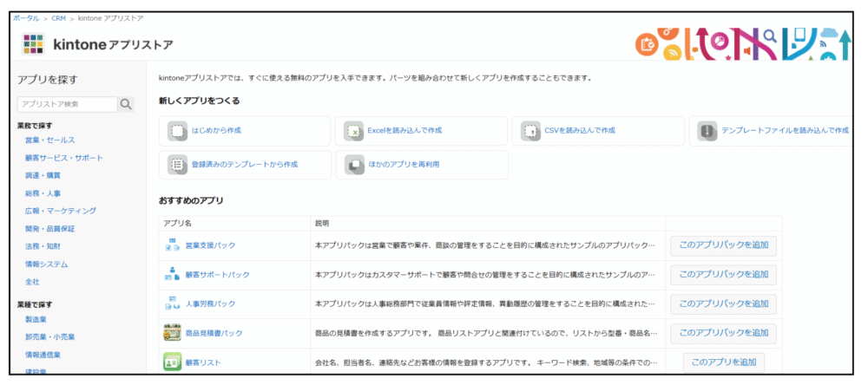Click the 商品見積書パック app icon
868x385 pixels.
point(172,333)
